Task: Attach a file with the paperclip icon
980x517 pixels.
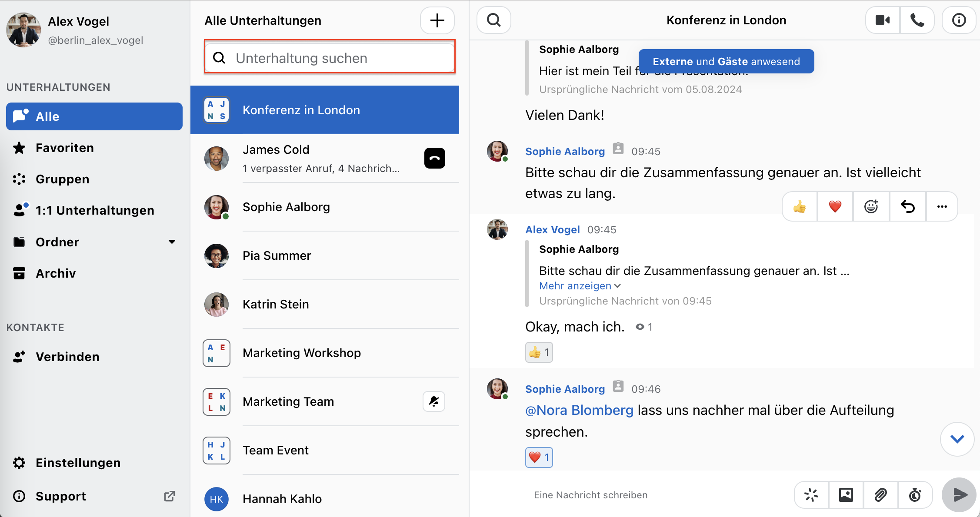Action: coord(881,495)
